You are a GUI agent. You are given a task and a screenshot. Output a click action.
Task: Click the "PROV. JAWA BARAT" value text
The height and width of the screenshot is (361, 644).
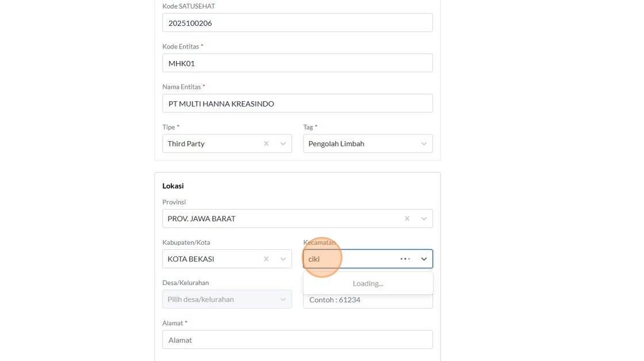[201, 219]
